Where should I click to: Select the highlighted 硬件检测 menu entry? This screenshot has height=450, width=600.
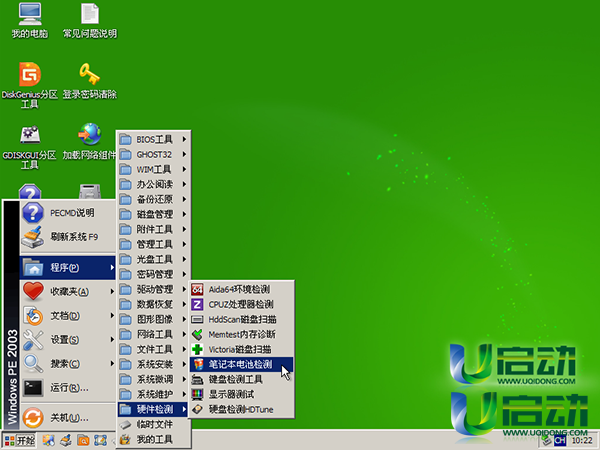(153, 409)
